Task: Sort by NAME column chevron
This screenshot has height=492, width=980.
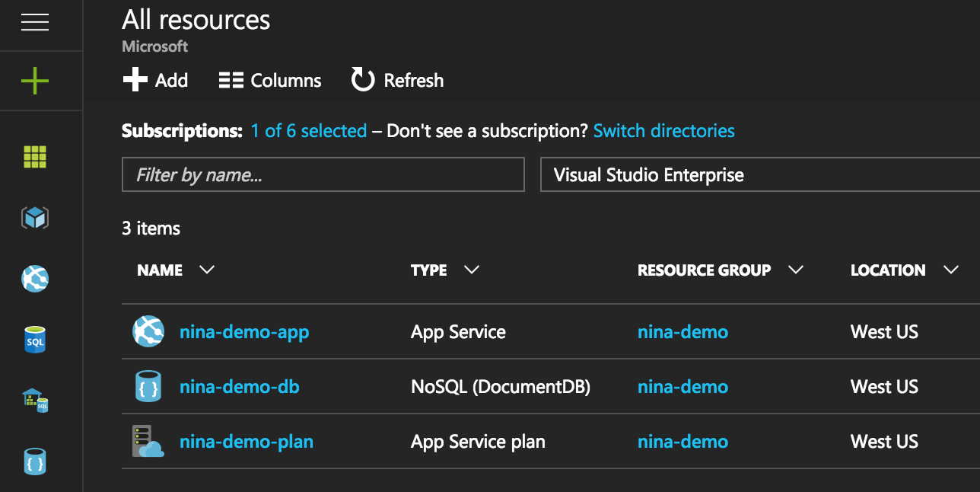Action: tap(206, 270)
